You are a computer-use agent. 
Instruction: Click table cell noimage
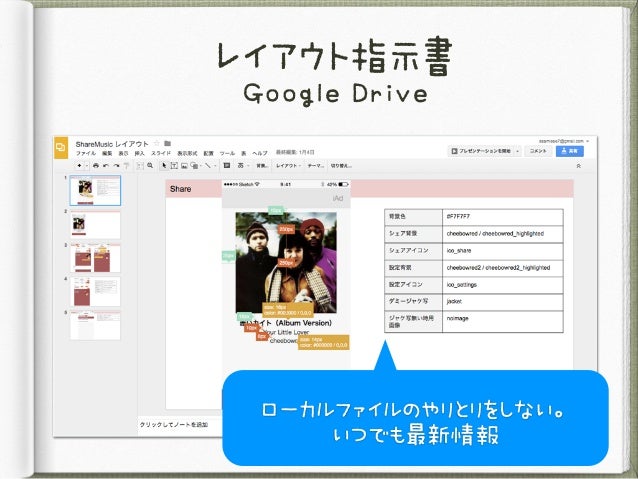click(x=503, y=322)
